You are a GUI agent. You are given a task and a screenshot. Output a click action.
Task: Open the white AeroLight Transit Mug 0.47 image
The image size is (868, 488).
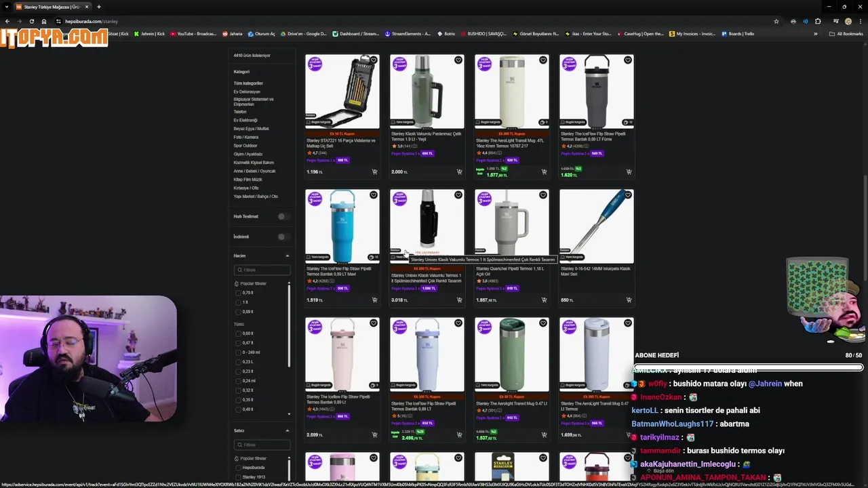[597, 354]
